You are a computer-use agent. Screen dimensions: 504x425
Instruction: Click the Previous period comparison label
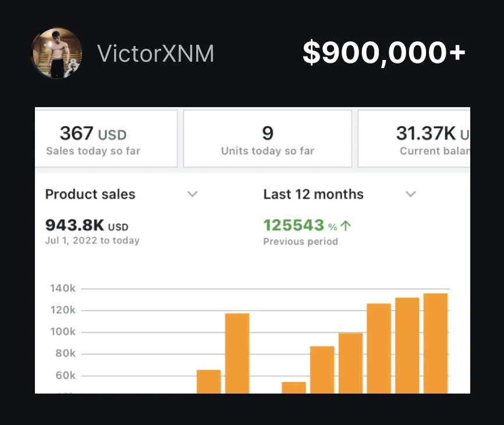coord(300,242)
